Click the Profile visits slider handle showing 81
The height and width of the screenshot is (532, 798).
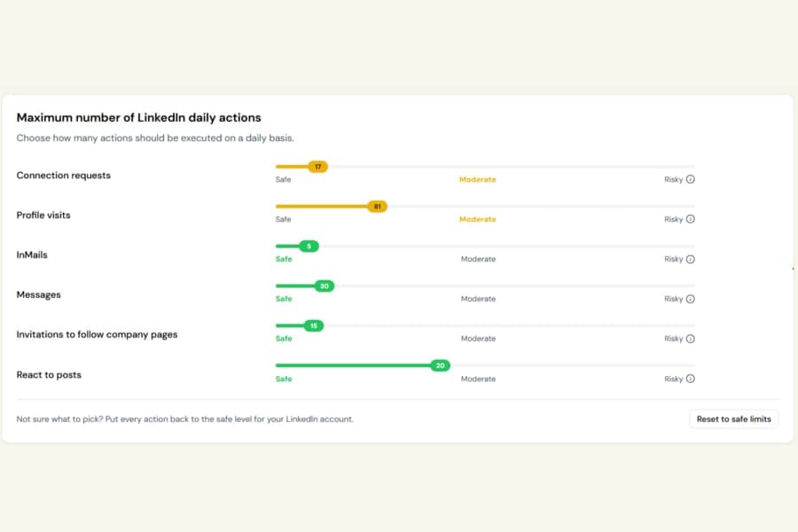tap(377, 207)
